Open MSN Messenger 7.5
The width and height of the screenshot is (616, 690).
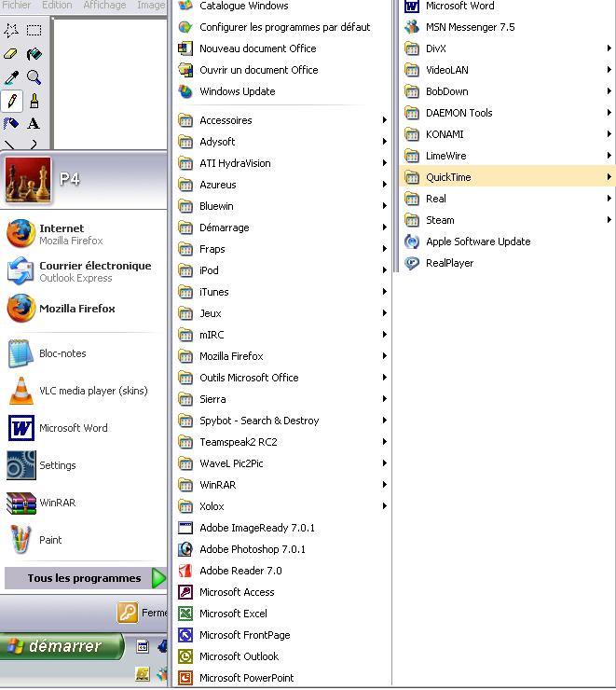pyautogui.click(x=508, y=27)
